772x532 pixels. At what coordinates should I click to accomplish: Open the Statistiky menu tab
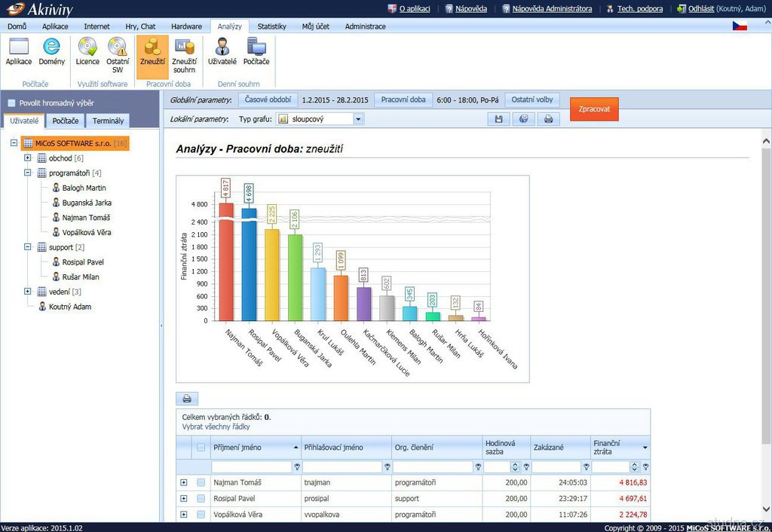(271, 26)
